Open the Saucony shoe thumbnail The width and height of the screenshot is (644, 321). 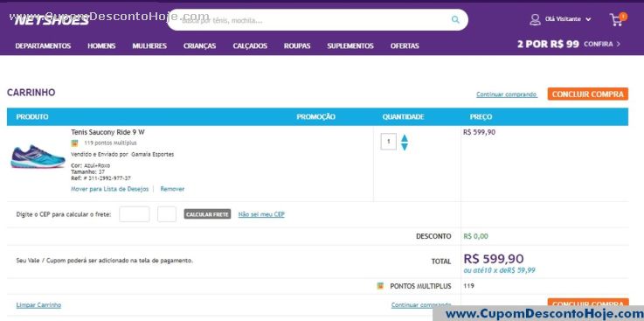click(x=38, y=157)
